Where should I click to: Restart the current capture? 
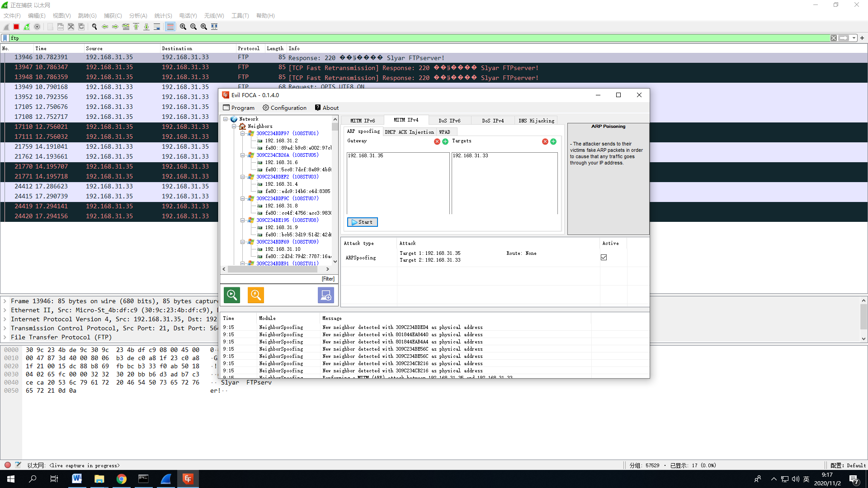click(x=27, y=27)
